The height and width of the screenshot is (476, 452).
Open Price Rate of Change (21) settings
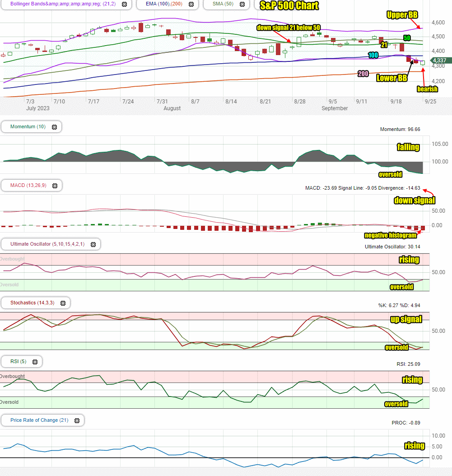[x=39, y=420]
